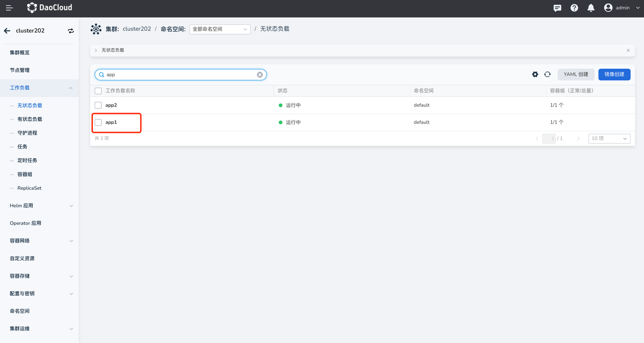Open the 10 项 page size dropdown
Viewport: 644px width, 343px height.
click(609, 139)
